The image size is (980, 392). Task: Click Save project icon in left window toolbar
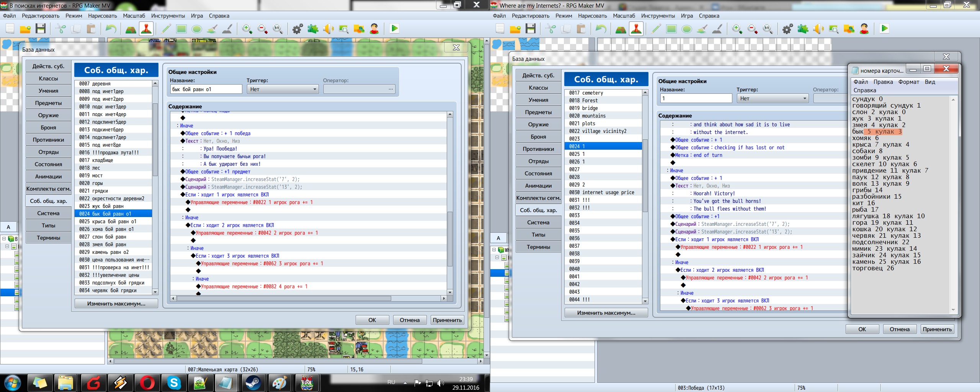[41, 29]
